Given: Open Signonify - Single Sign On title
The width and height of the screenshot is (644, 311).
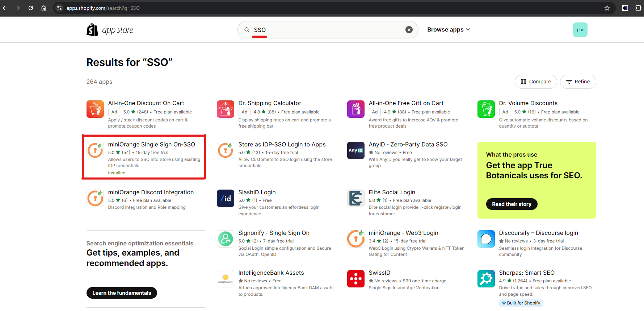Looking at the screenshot, I should [x=274, y=233].
